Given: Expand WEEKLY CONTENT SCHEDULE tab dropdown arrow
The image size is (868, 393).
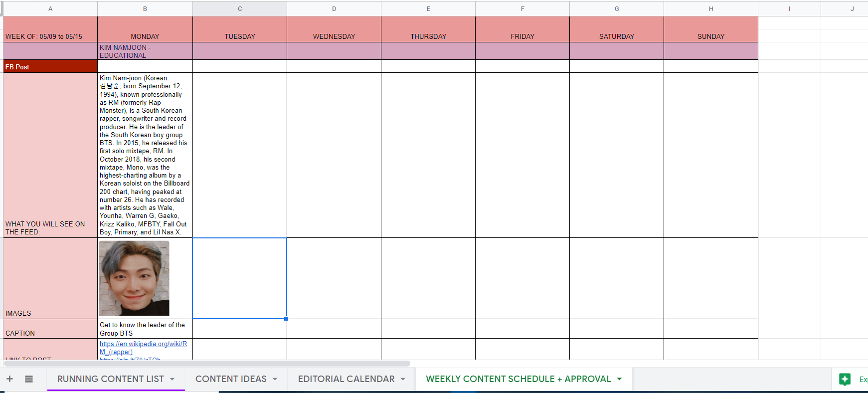Looking at the screenshot, I should tap(619, 379).
